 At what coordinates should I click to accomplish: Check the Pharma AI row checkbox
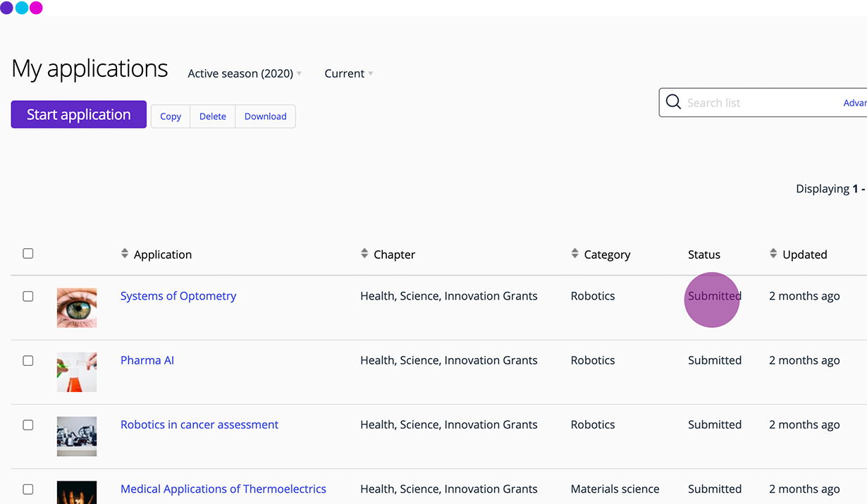27,360
